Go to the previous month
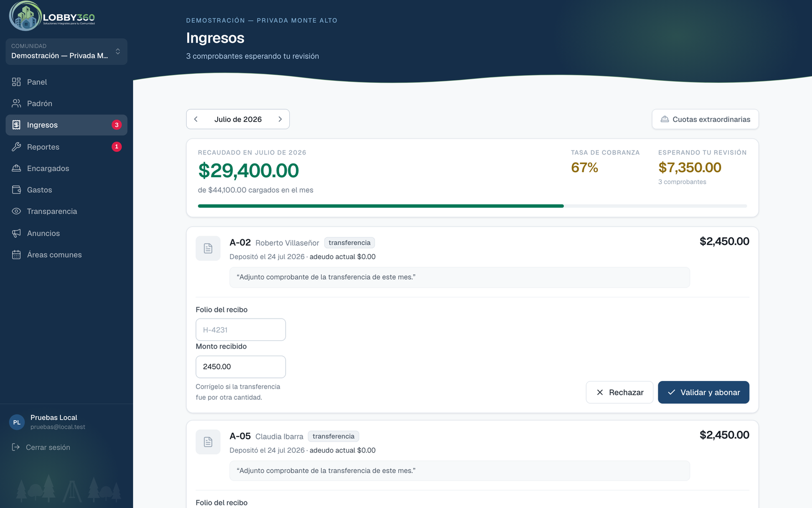 tap(196, 119)
